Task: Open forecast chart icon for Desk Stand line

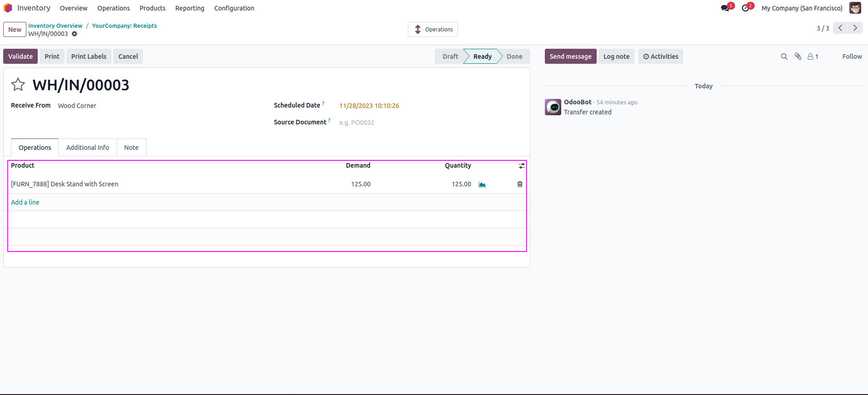Action: point(482,185)
